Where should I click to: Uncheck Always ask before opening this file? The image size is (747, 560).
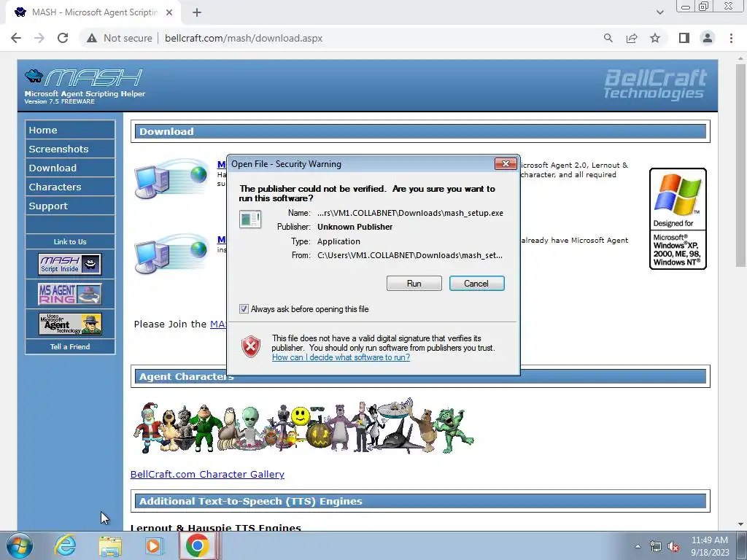click(244, 309)
